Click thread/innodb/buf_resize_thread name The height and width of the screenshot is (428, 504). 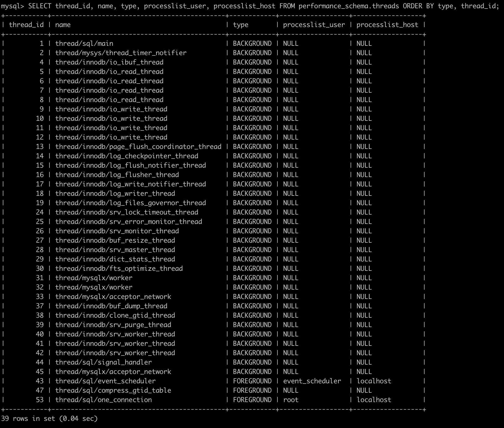click(x=115, y=240)
